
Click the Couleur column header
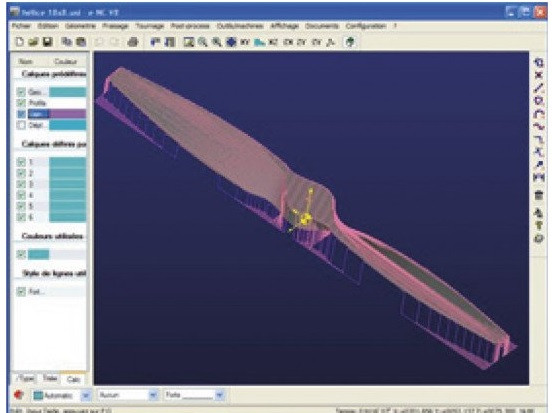[x=65, y=62]
